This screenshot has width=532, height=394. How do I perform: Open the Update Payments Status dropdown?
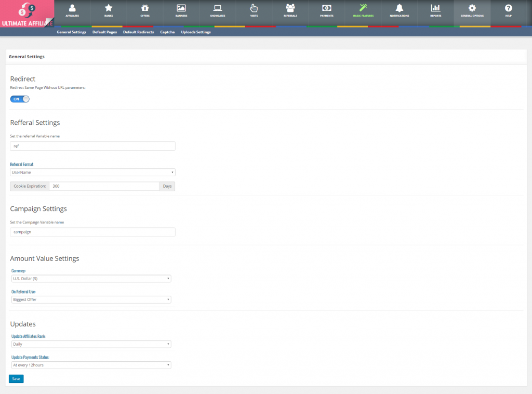(91, 365)
